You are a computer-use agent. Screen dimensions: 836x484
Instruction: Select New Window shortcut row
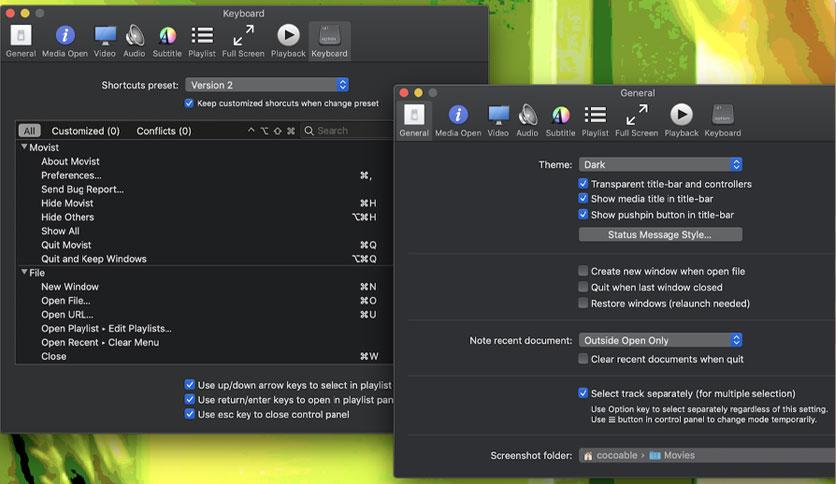tap(205, 286)
